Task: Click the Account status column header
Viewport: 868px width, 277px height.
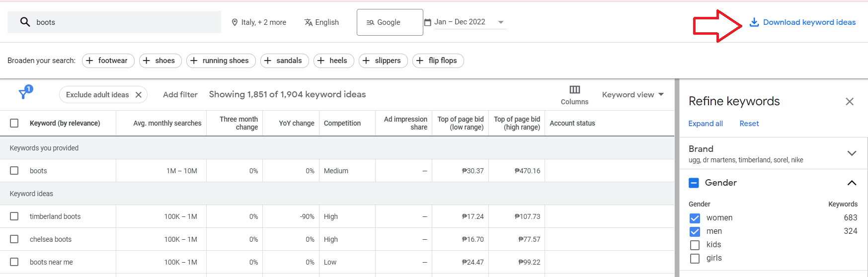Action: [x=572, y=123]
